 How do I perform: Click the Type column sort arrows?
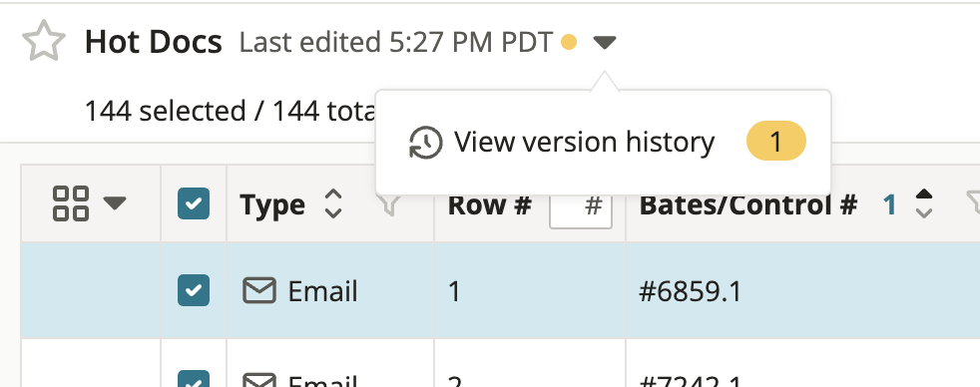click(333, 203)
